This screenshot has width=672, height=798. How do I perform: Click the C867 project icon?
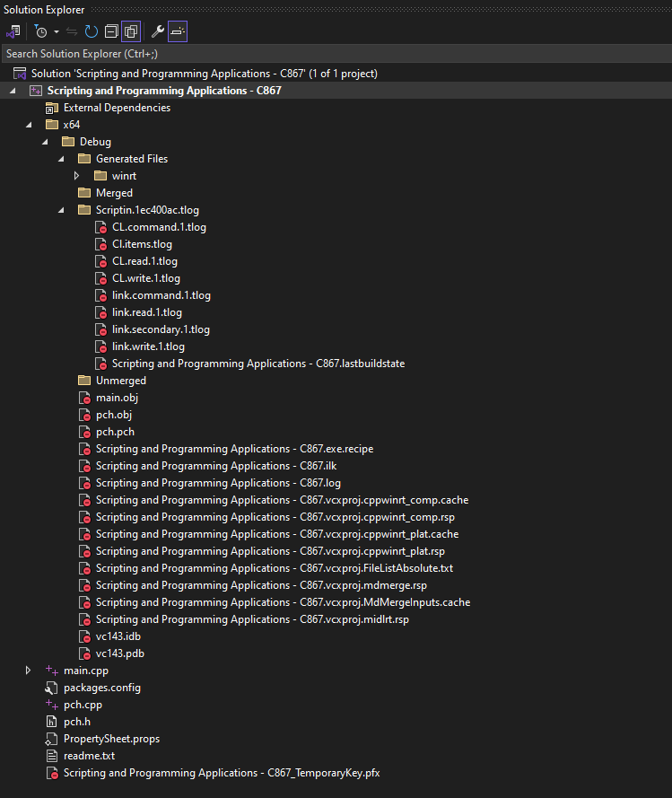coord(36,91)
